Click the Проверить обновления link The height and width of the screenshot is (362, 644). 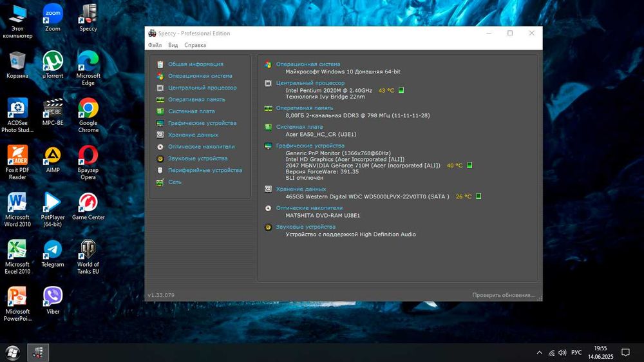503,295
